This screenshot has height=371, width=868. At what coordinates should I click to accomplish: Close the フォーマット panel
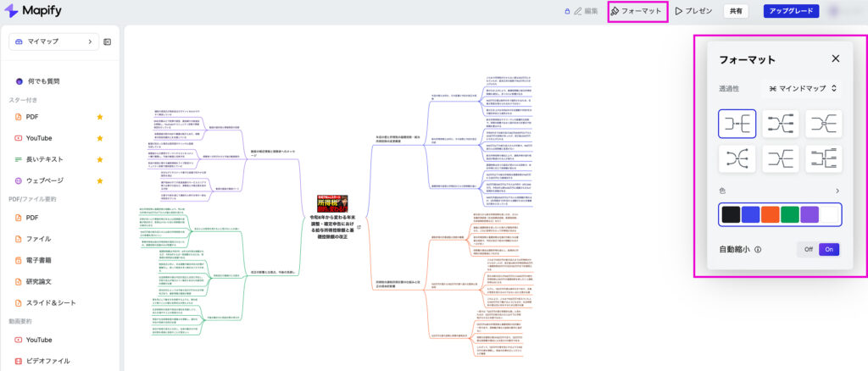coord(835,58)
